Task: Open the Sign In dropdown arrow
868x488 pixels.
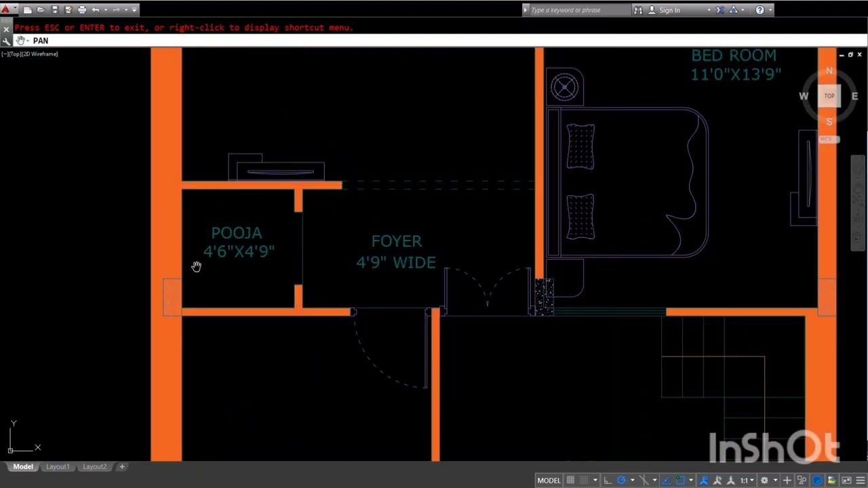Action: (709, 10)
